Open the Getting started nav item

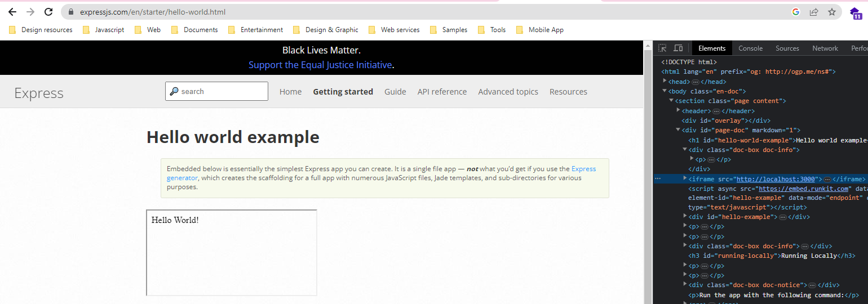pos(343,92)
